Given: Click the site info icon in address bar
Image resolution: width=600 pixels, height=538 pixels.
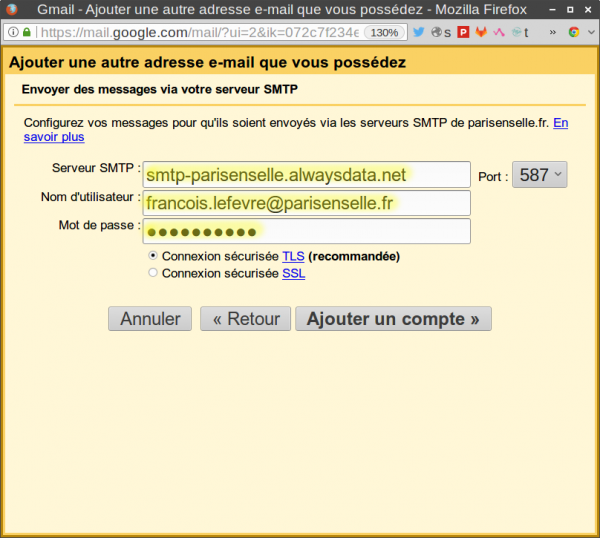Looking at the screenshot, I should (12, 32).
